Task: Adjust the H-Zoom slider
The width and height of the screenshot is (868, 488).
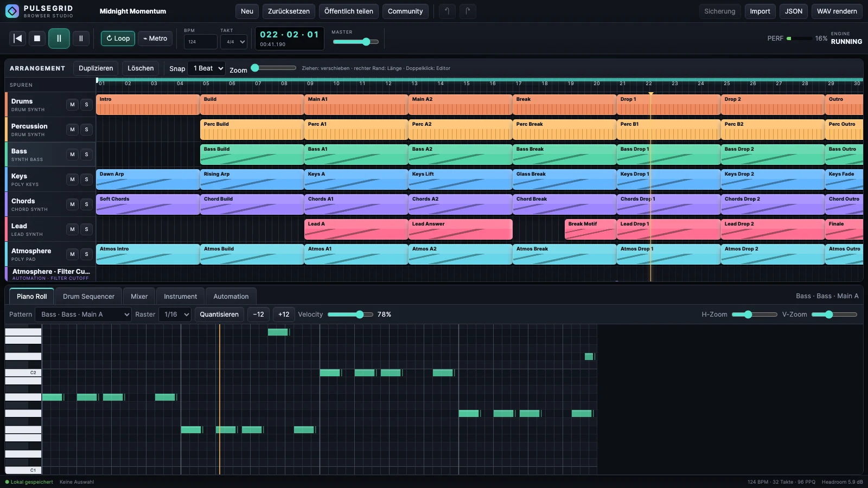Action: tap(754, 314)
